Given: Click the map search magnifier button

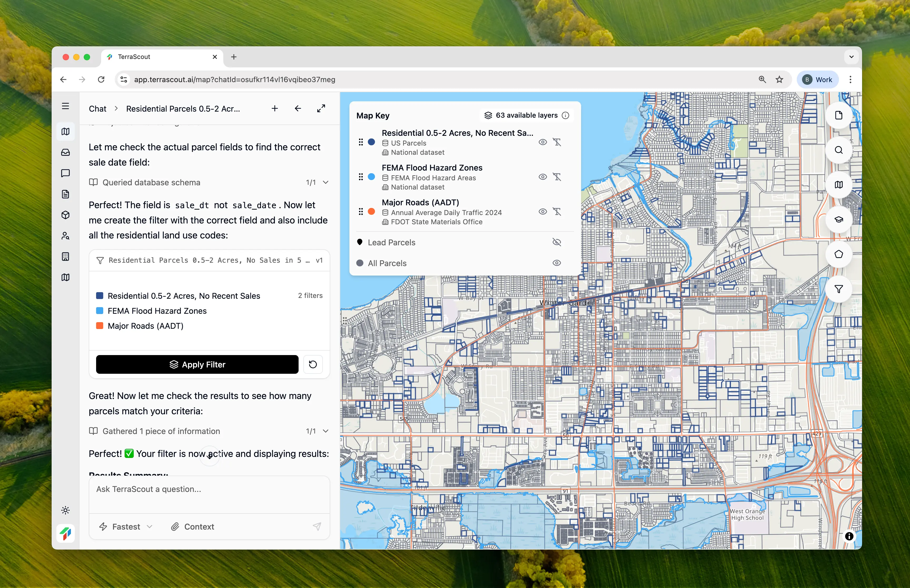Looking at the screenshot, I should click(838, 150).
